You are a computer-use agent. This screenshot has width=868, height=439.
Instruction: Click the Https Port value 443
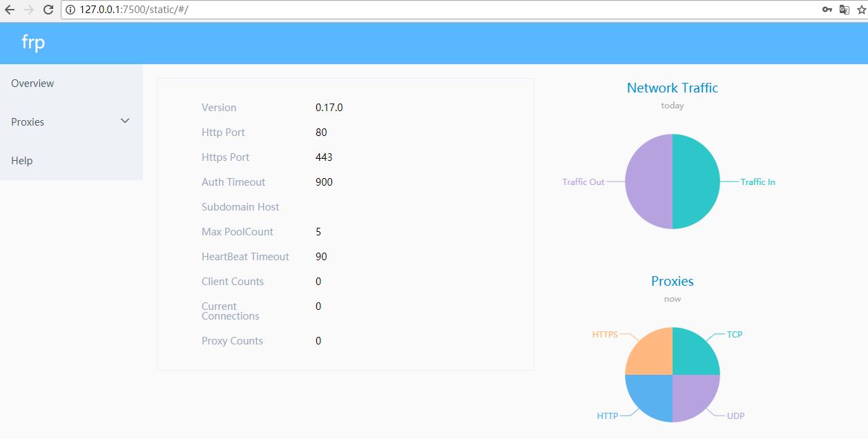click(x=324, y=157)
